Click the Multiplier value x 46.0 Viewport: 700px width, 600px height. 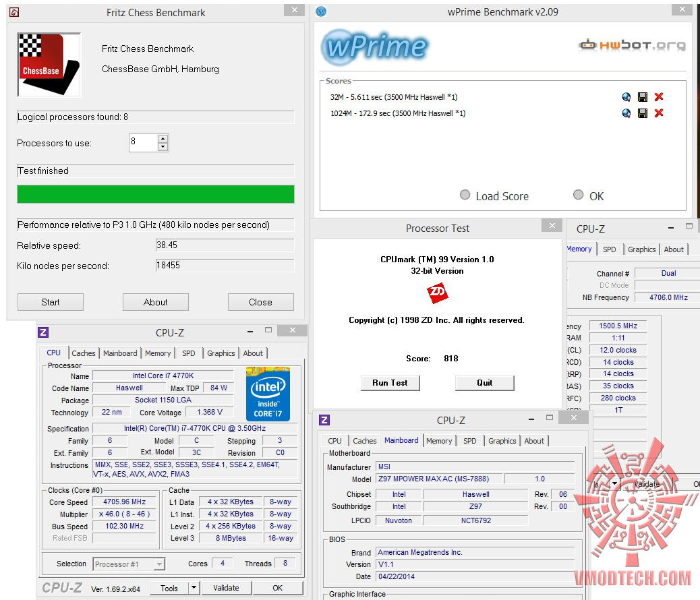(124, 514)
